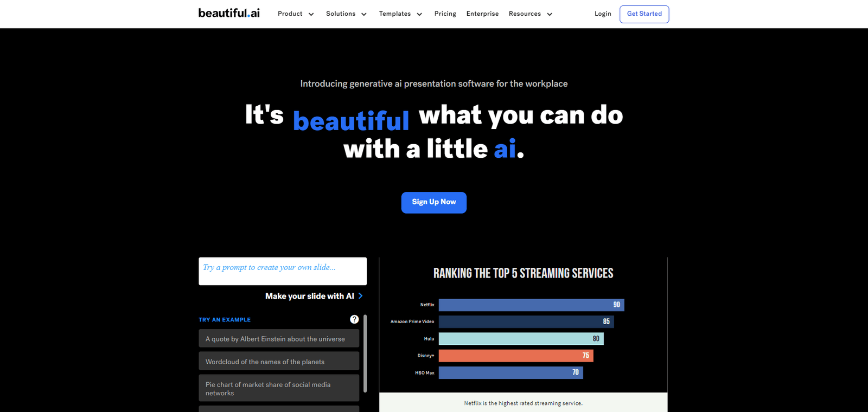Choose Pie chart of social media example
The width and height of the screenshot is (868, 412).
(279, 388)
